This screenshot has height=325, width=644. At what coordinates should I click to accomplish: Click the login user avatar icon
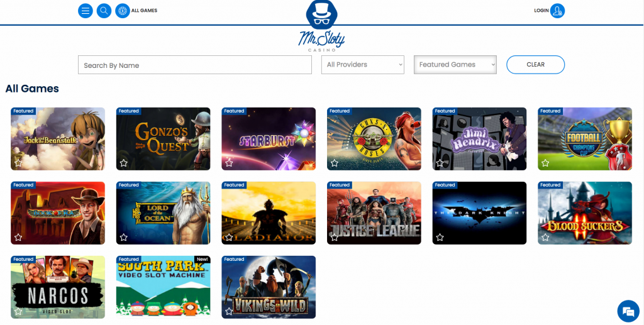click(x=557, y=11)
